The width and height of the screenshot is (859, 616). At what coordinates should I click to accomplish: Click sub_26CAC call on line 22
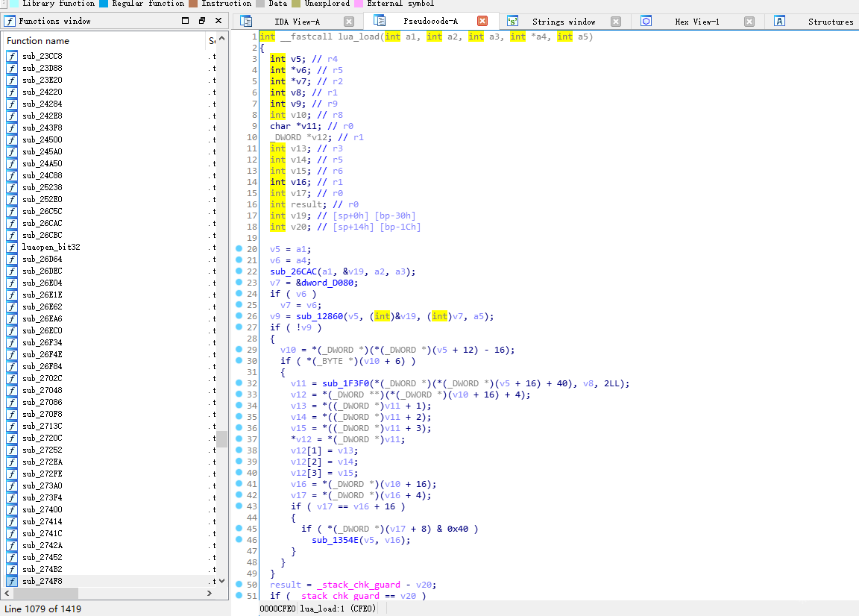point(293,271)
